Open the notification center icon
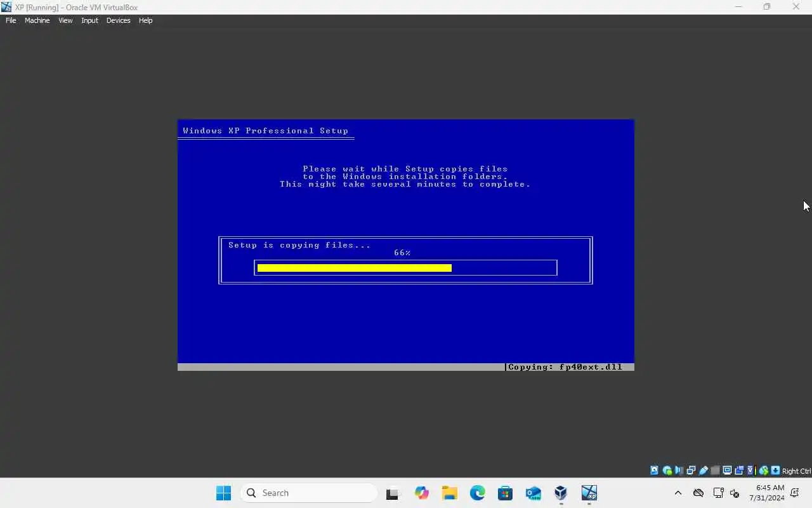812x508 pixels. (x=795, y=493)
